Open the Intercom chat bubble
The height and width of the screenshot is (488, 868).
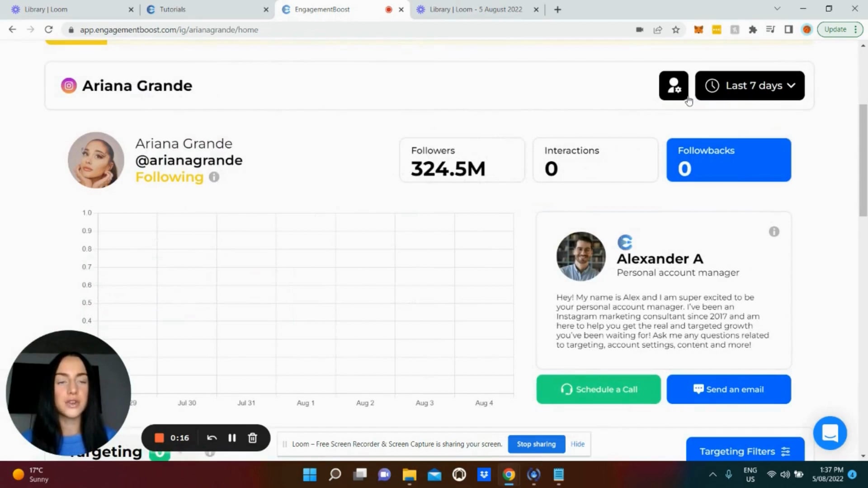pyautogui.click(x=830, y=433)
